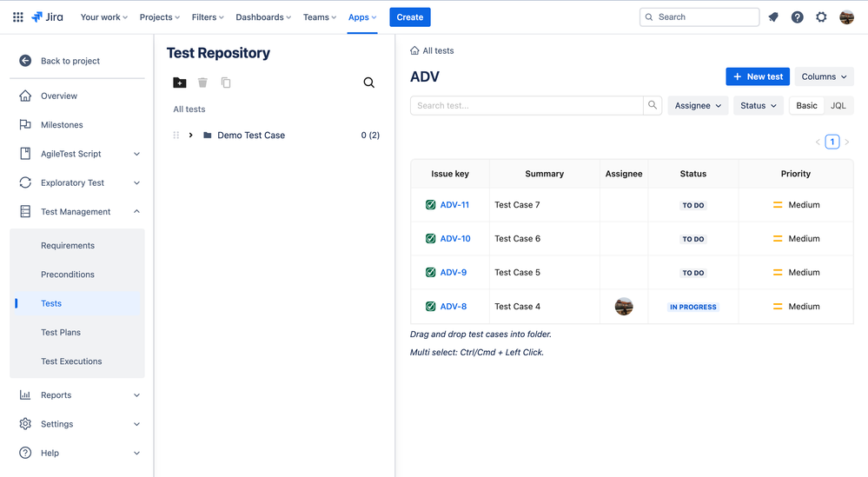Expand the Demo Test Case folder chevron
This screenshot has width=868, height=477.
(x=190, y=135)
